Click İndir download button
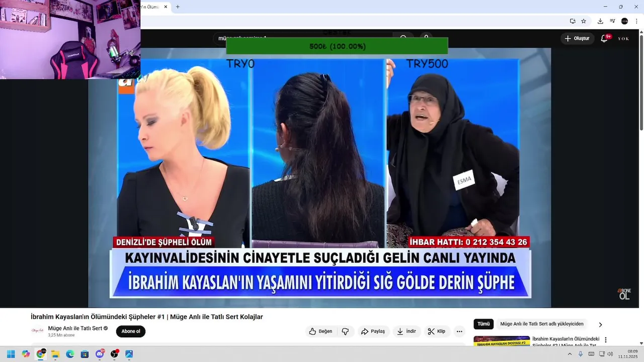644x362 pixels. coord(407,331)
